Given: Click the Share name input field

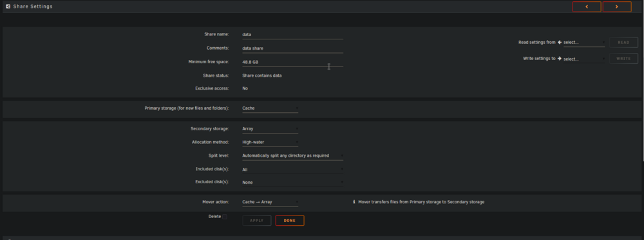Looking at the screenshot, I should pyautogui.click(x=292, y=35).
